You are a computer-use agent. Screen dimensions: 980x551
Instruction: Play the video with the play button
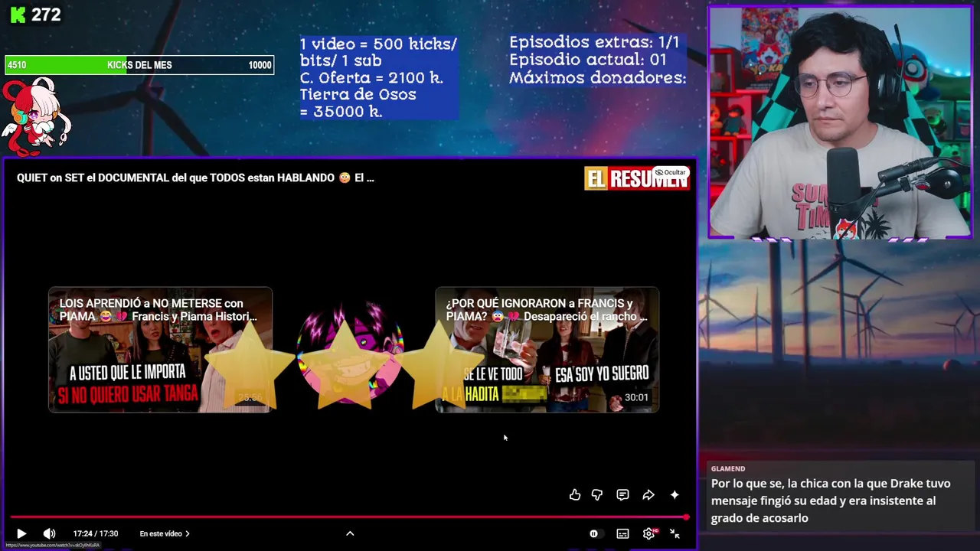21,533
